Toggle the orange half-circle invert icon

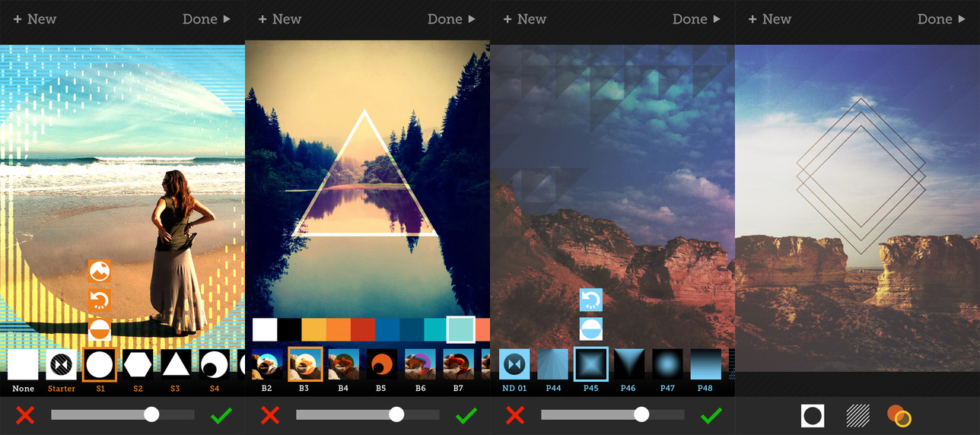coord(100,330)
